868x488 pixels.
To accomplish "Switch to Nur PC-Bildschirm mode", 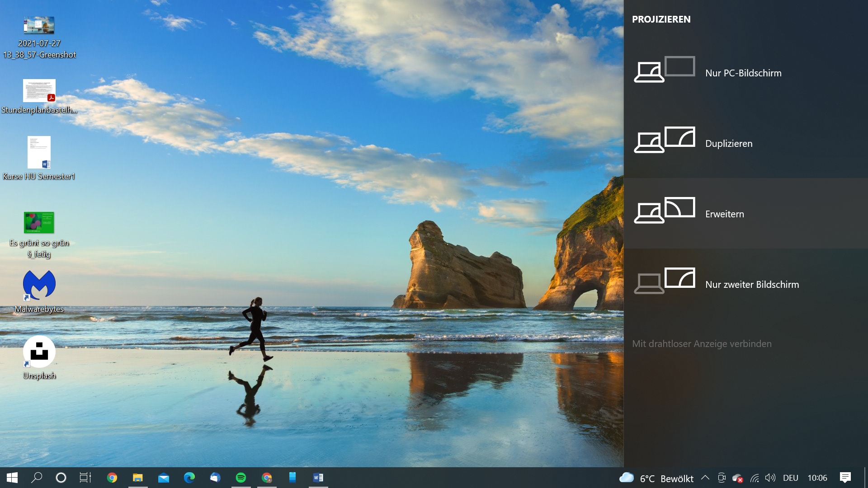I will pos(743,73).
